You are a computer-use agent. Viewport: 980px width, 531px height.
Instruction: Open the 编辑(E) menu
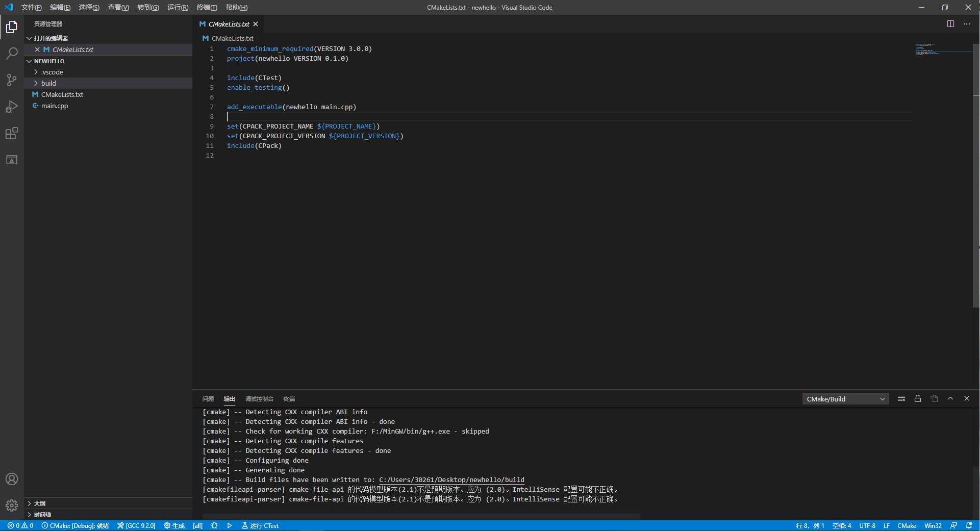[60, 8]
